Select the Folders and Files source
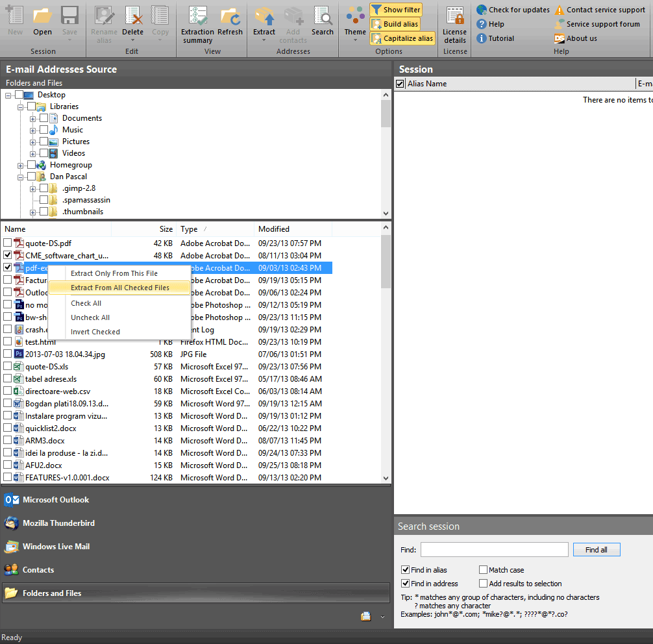Viewport: 653px width, 644px height. pos(196,593)
